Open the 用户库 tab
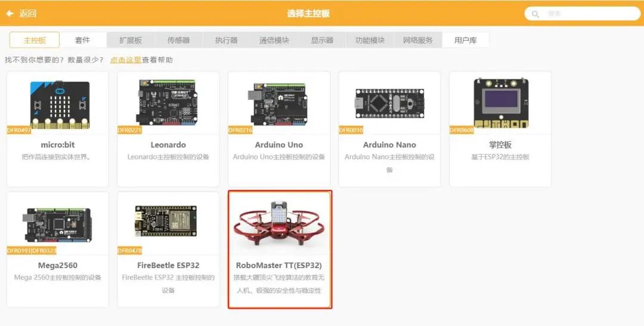 [466, 40]
